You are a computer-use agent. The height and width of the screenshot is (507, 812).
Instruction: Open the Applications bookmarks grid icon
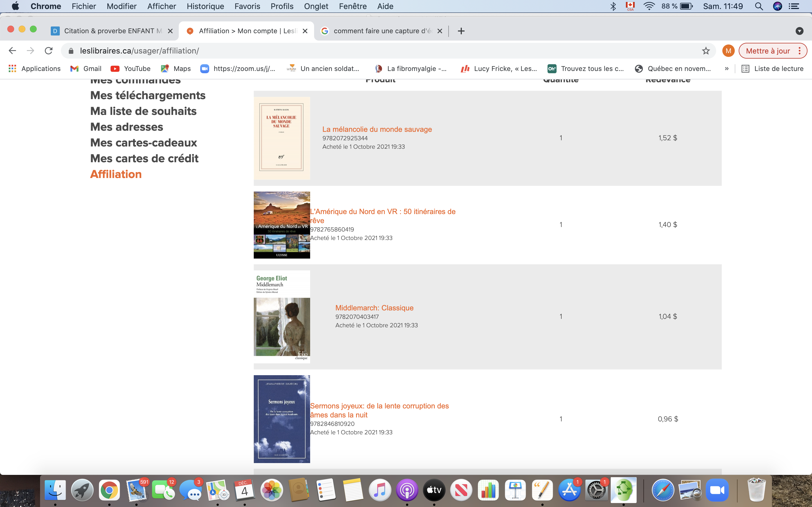[x=12, y=68]
